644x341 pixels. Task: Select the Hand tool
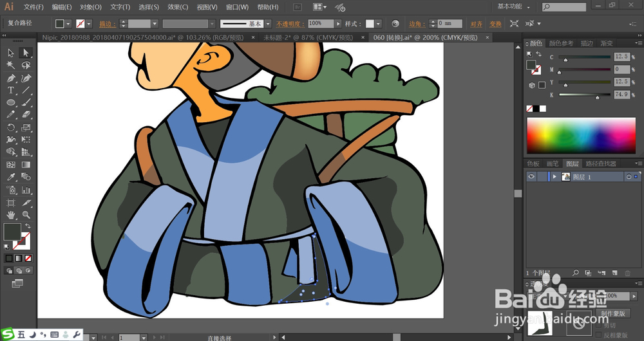click(x=11, y=215)
